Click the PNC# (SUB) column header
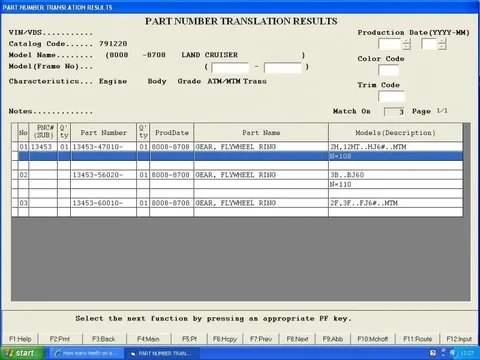Image resolution: width=480 pixels, height=360 pixels. pyautogui.click(x=43, y=132)
